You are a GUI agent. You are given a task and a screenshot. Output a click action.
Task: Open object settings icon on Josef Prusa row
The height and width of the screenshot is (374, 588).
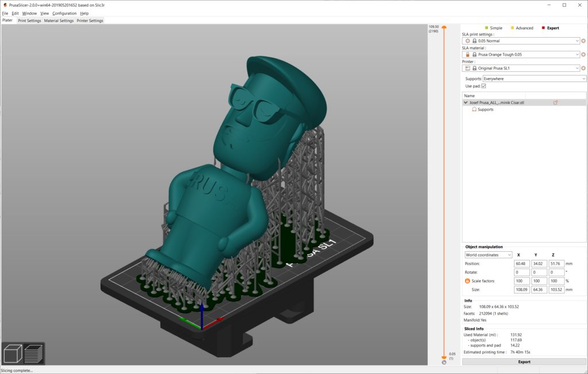[x=555, y=102]
